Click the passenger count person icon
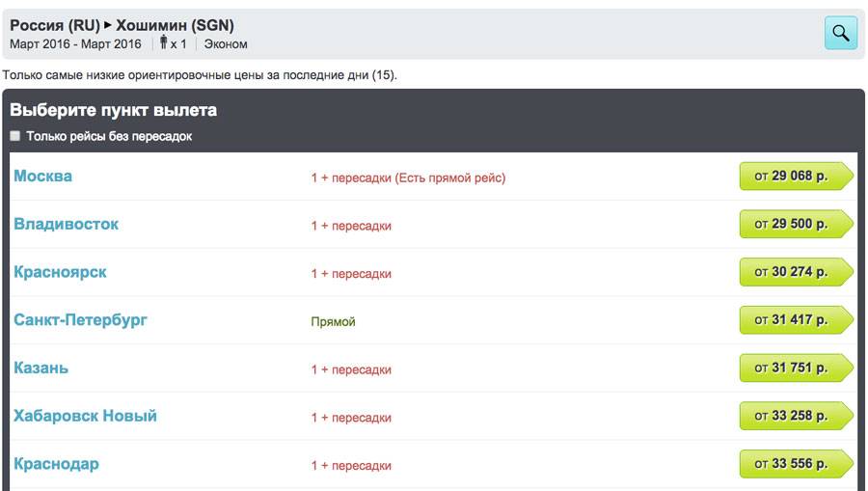Screen dimensions: 868x491 point(163,43)
